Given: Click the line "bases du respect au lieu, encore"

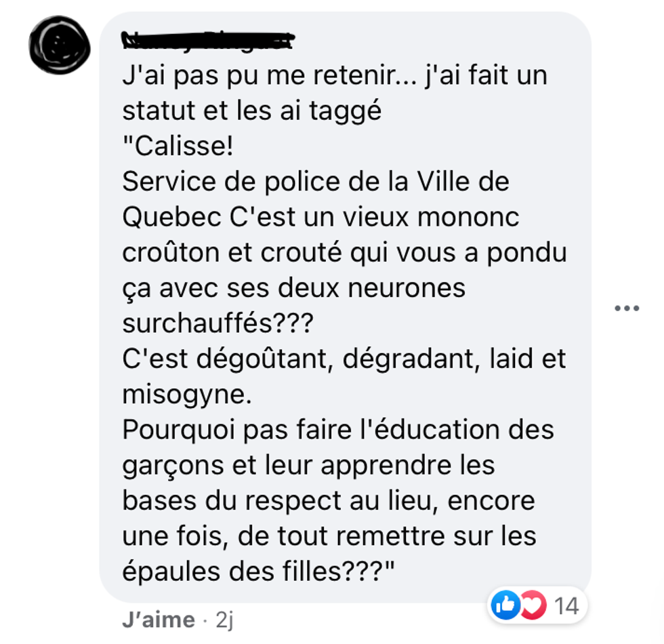Looking at the screenshot, I should coord(329,500).
